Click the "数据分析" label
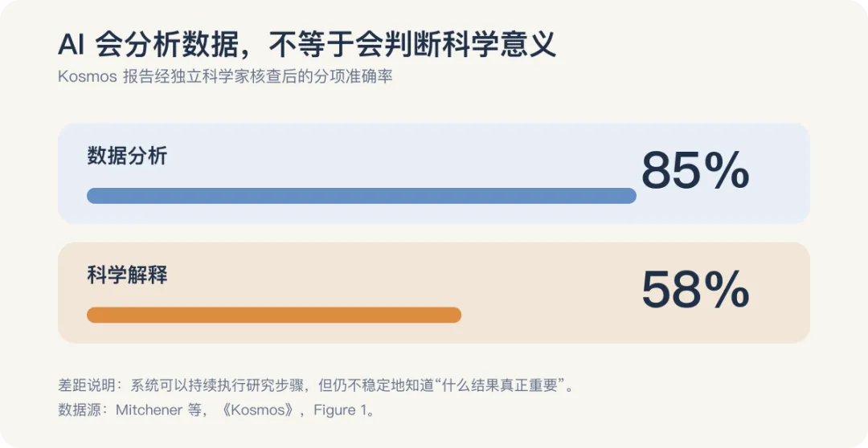Viewport: 868px width, 448px height. [x=127, y=156]
